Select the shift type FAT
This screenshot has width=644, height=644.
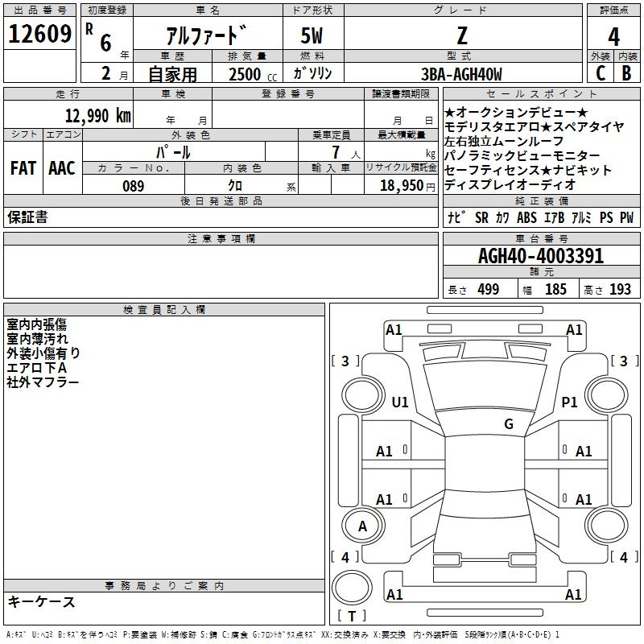[23, 167]
